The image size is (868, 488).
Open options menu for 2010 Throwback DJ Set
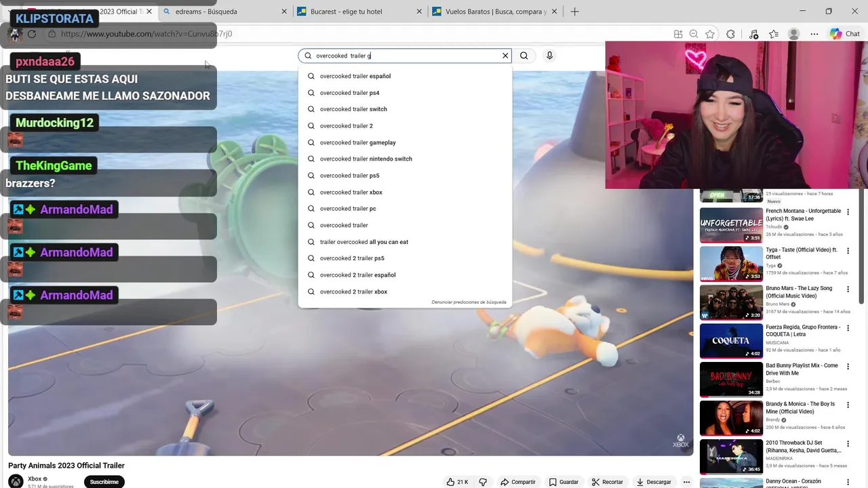(x=848, y=444)
